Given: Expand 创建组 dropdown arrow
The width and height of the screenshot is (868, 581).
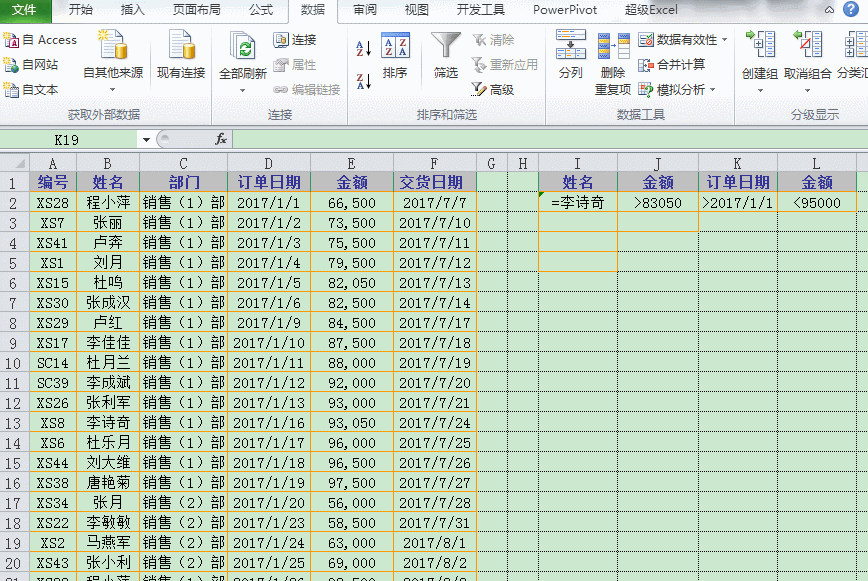Looking at the screenshot, I should (x=760, y=91).
